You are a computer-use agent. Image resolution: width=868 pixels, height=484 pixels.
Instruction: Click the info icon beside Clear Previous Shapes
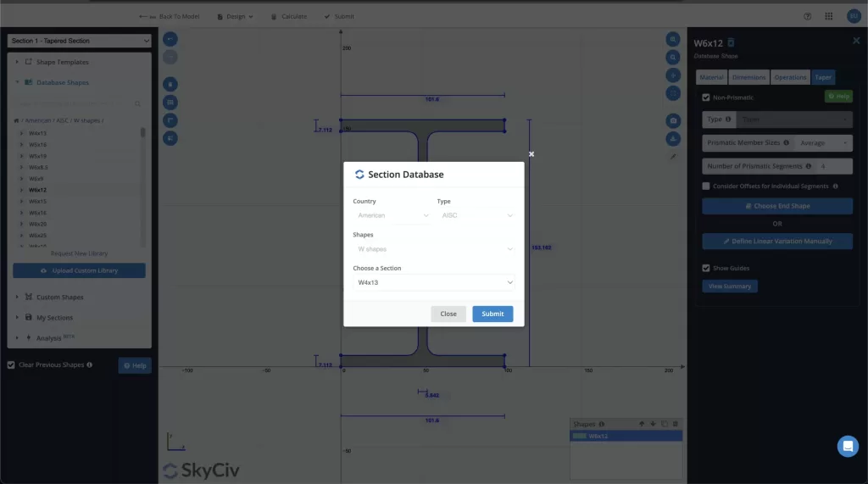pos(90,365)
